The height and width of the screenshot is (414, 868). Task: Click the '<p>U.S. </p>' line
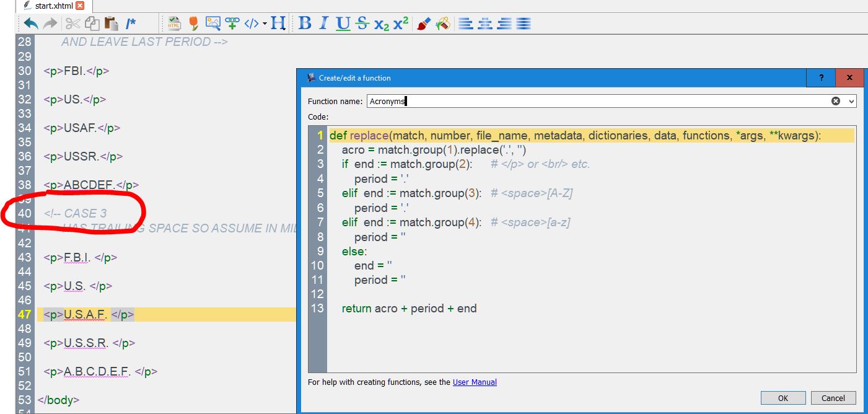(x=77, y=286)
